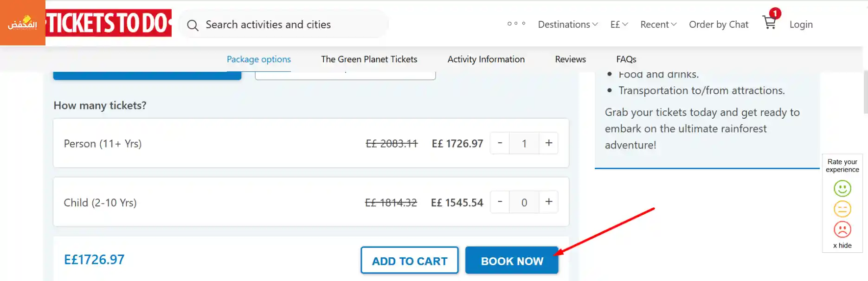Image resolution: width=868 pixels, height=281 pixels.
Task: Click the search magnifier icon
Action: 193,25
